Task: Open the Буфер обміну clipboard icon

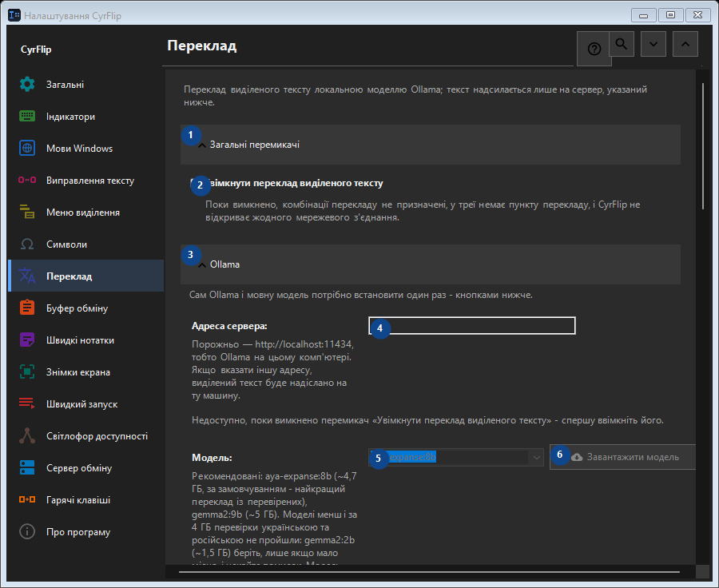Action: coord(27,308)
